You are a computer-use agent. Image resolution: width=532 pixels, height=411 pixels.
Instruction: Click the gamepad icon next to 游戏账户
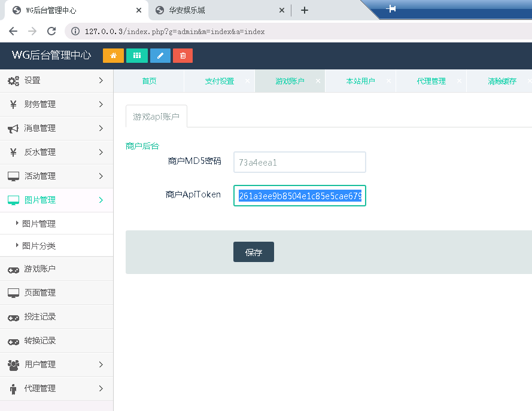click(x=14, y=269)
